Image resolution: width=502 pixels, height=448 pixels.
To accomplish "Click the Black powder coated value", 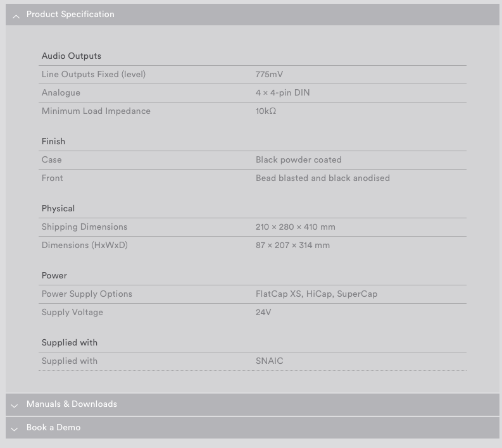I will [x=298, y=160].
